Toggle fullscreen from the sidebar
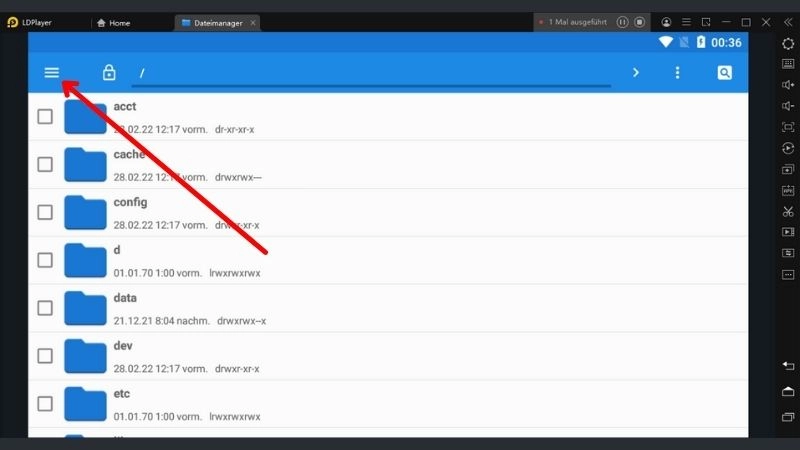The width and height of the screenshot is (800, 450). (x=788, y=127)
